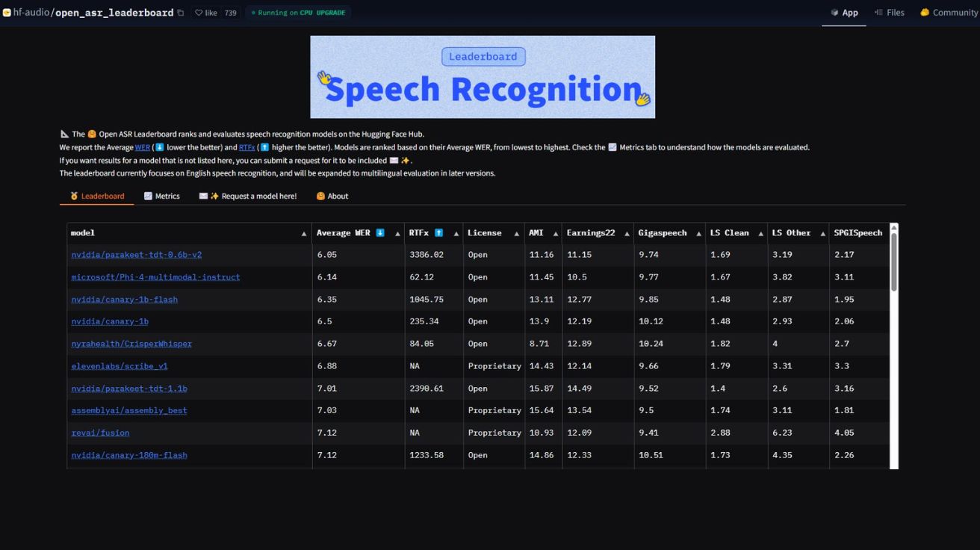Copy the space name with the copy icon
Screen dimensions: 980x550
[180, 13]
